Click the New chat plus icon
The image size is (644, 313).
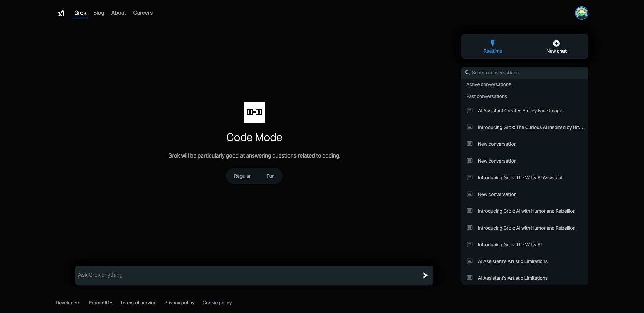coord(556,43)
